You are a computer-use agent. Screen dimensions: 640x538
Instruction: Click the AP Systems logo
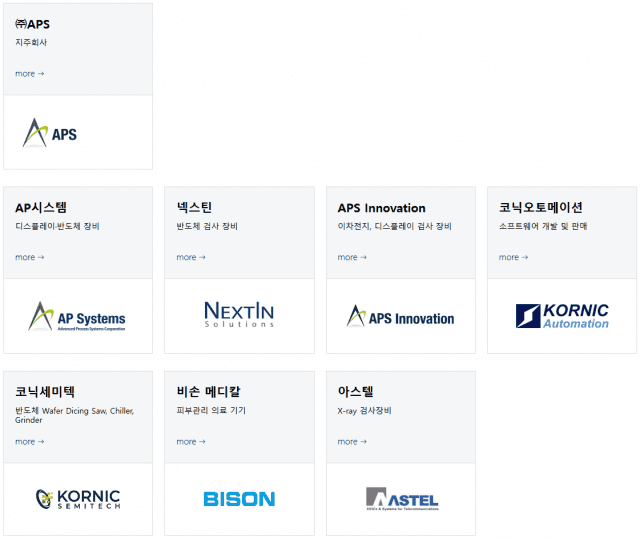click(x=77, y=316)
